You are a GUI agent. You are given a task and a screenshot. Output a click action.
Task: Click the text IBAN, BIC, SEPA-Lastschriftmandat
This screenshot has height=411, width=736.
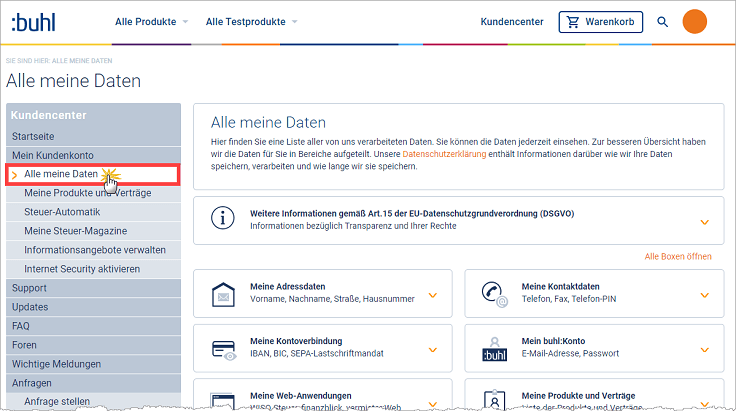point(317,353)
